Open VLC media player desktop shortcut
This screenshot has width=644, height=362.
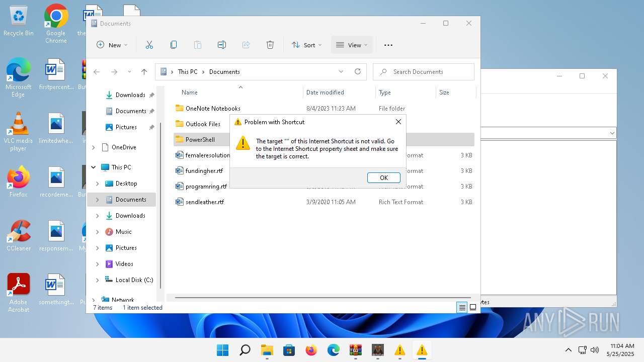tap(18, 132)
